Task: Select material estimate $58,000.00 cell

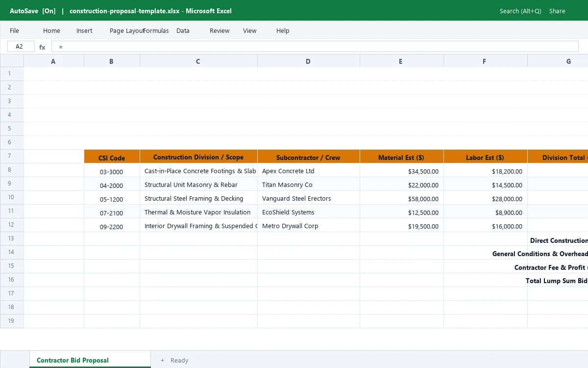Action: click(402, 198)
